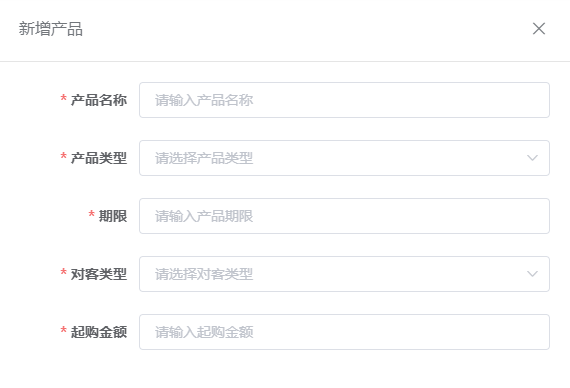Click the red asterisk beside 产品名称
The image size is (570, 388).
point(63,98)
